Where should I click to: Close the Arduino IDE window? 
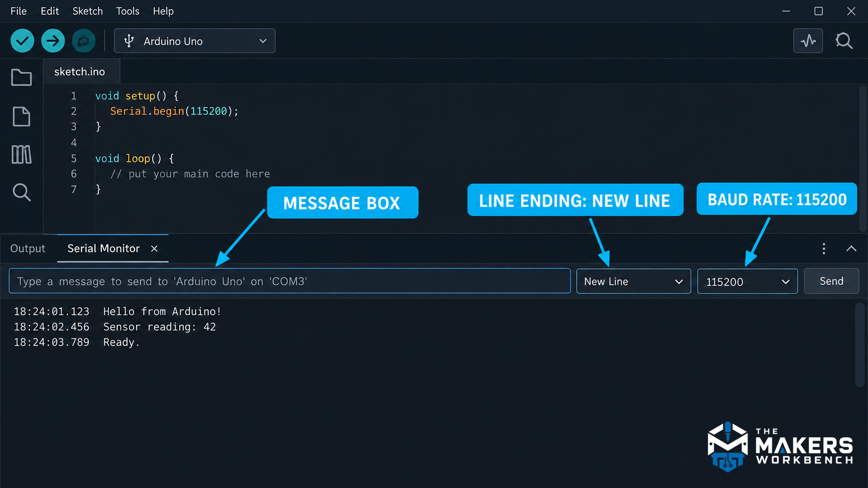pyautogui.click(x=851, y=11)
